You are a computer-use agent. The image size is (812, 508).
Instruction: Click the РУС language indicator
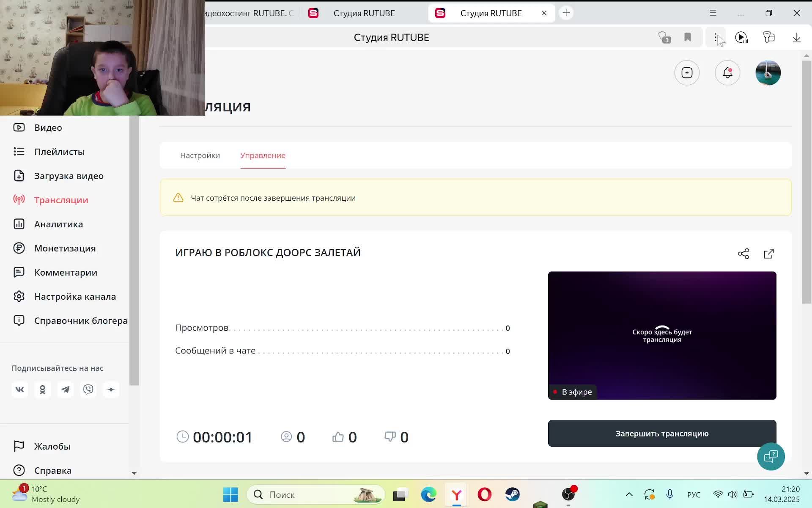click(x=694, y=494)
